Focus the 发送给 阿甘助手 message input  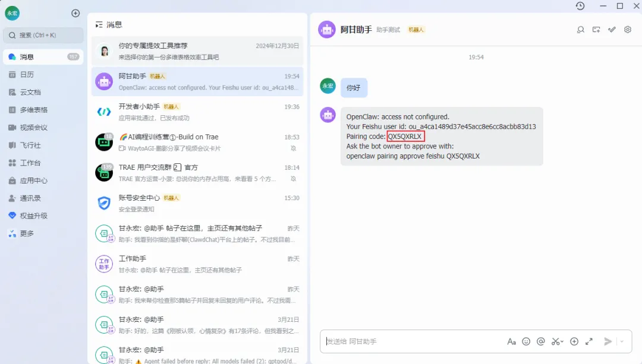414,341
